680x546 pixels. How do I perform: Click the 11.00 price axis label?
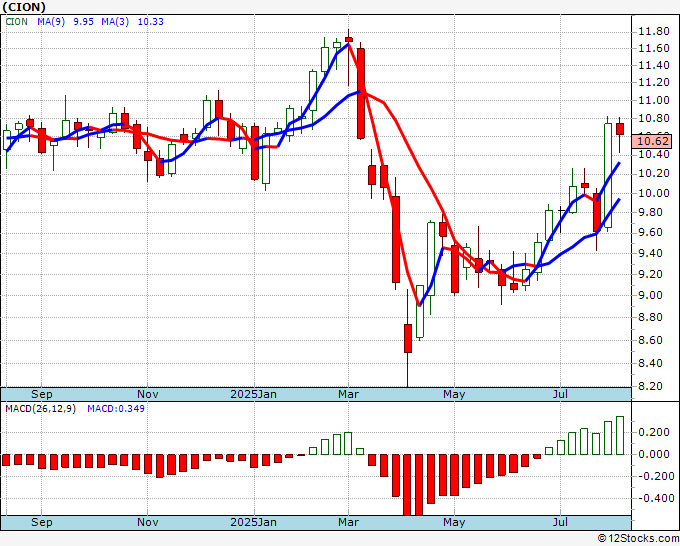[654, 100]
